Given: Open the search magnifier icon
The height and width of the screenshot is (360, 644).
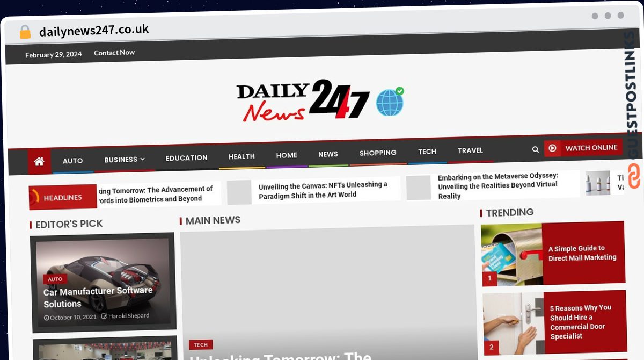Looking at the screenshot, I should coord(535,149).
